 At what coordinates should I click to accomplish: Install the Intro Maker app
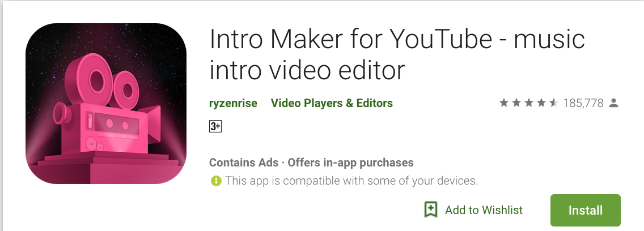coord(585,210)
